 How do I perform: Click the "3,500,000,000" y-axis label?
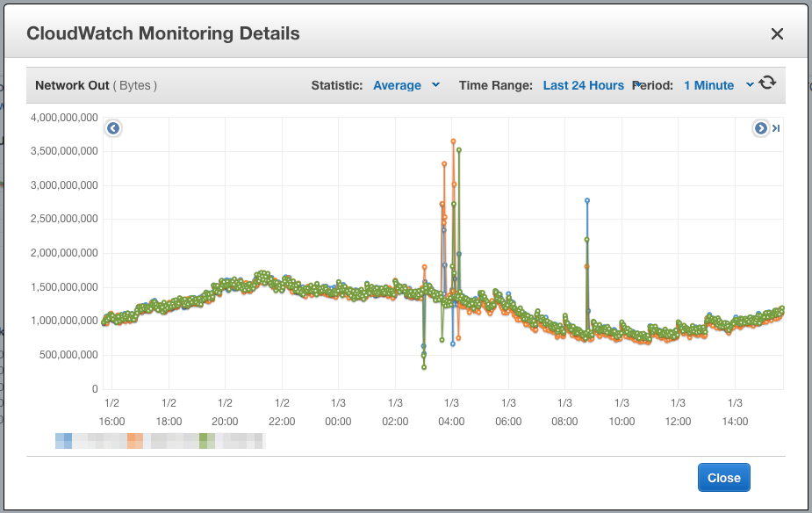click(64, 151)
